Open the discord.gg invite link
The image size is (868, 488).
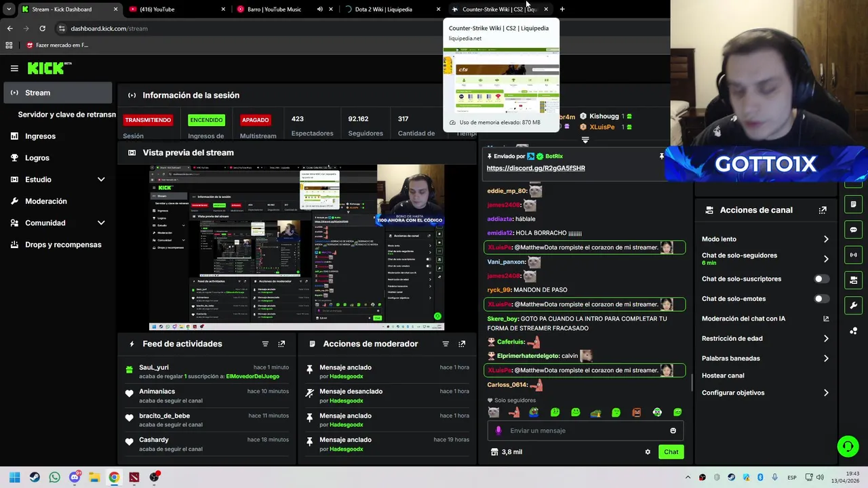[536, 168]
